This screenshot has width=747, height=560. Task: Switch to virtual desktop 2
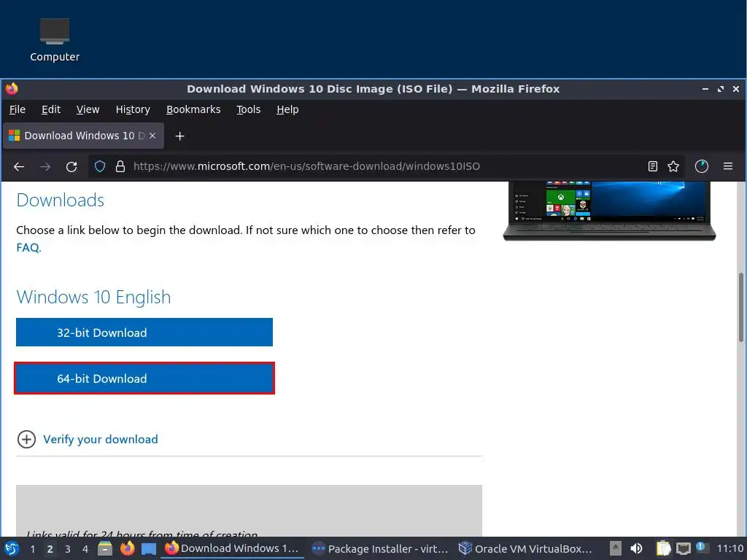[50, 549]
